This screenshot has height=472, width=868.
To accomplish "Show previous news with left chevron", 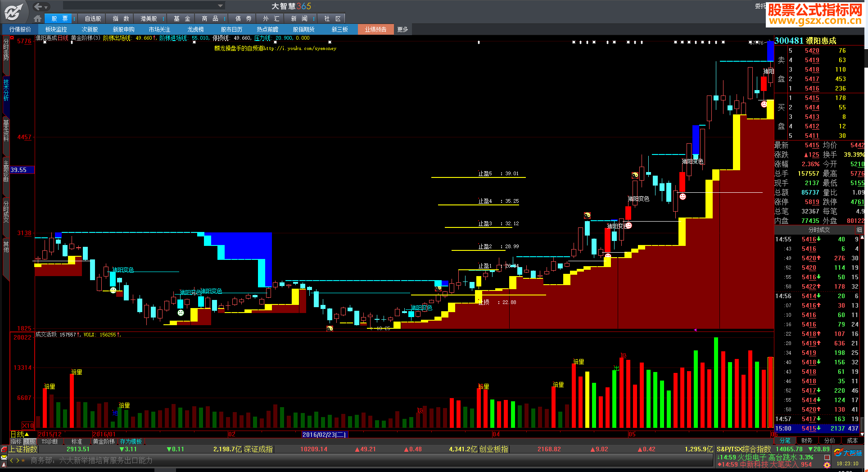I will click(x=12, y=460).
